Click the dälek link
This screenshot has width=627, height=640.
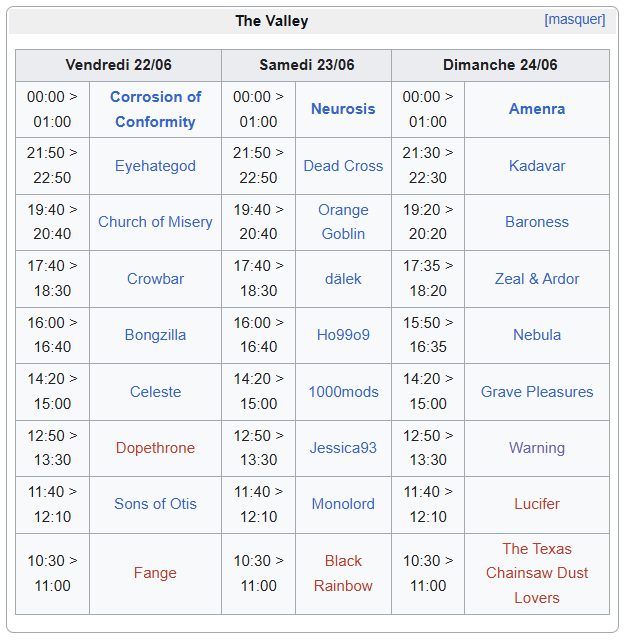coord(343,279)
